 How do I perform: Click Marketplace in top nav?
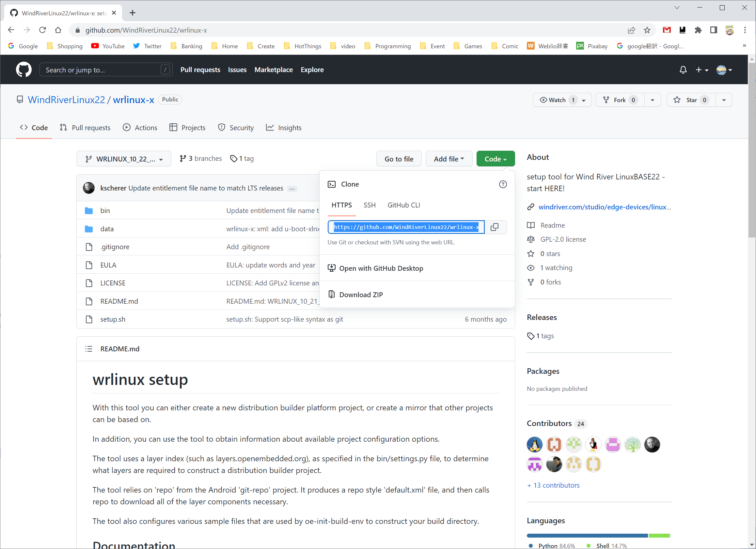[x=273, y=69]
